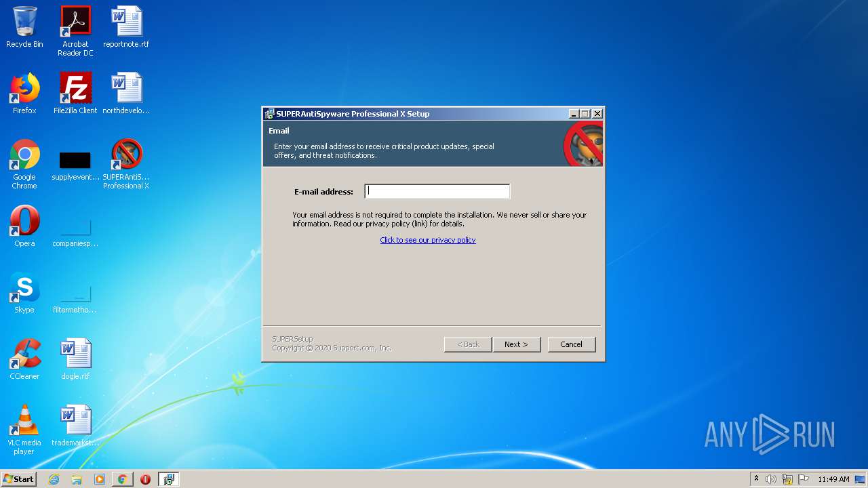This screenshot has width=868, height=488.
Task: Minimize the setup window
Action: [x=574, y=114]
